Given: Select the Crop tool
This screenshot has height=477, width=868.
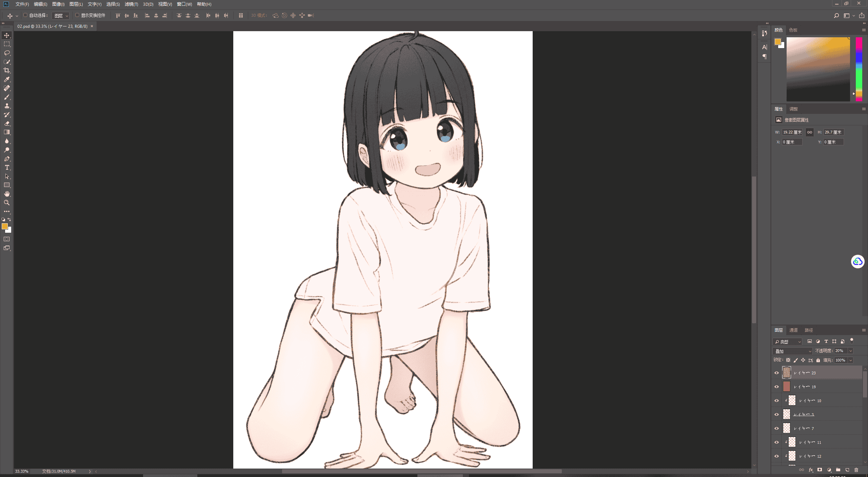Looking at the screenshot, I should tap(7, 70).
